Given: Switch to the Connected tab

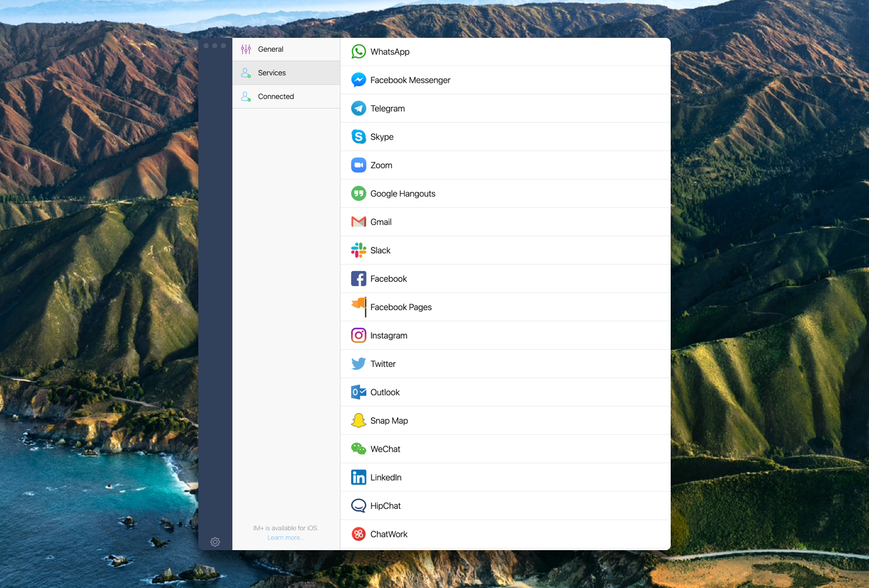Looking at the screenshot, I should point(286,97).
